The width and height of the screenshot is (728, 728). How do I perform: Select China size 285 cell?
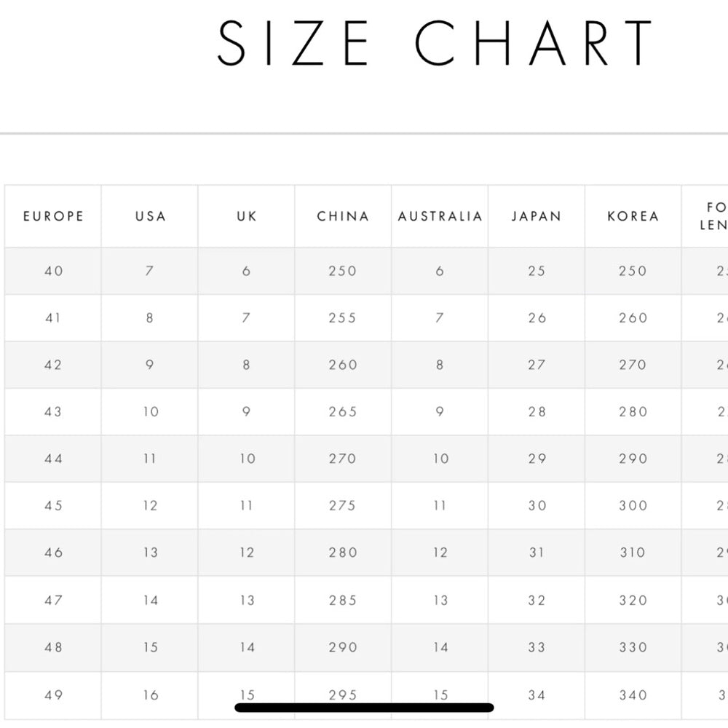click(x=343, y=601)
